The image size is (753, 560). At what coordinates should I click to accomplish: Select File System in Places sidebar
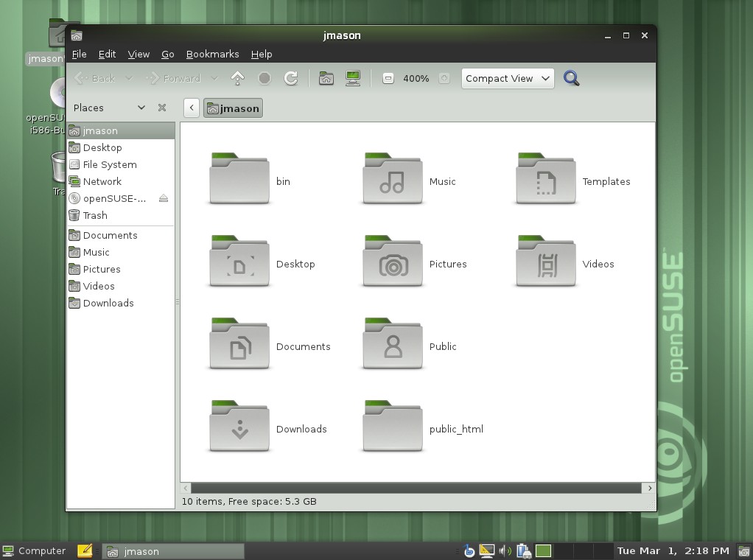click(x=121, y=164)
